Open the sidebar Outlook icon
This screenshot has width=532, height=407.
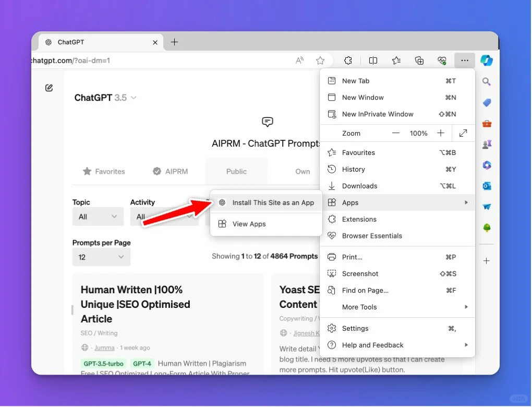point(487,186)
